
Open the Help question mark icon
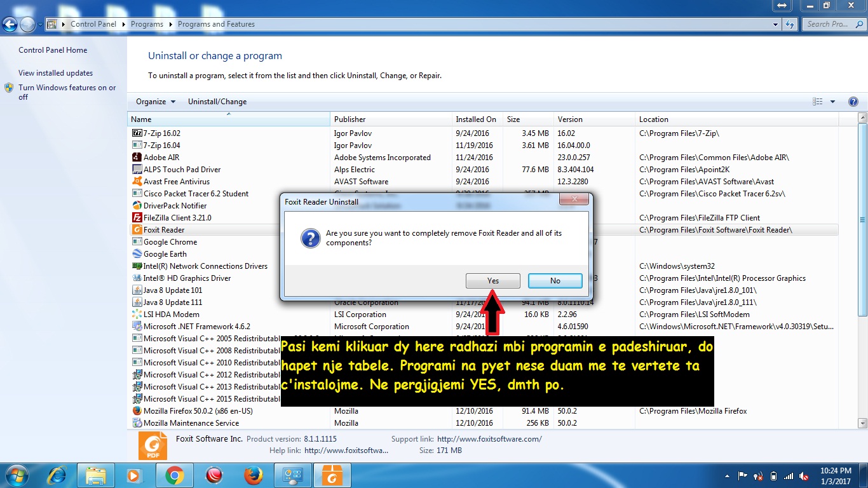click(x=853, y=102)
